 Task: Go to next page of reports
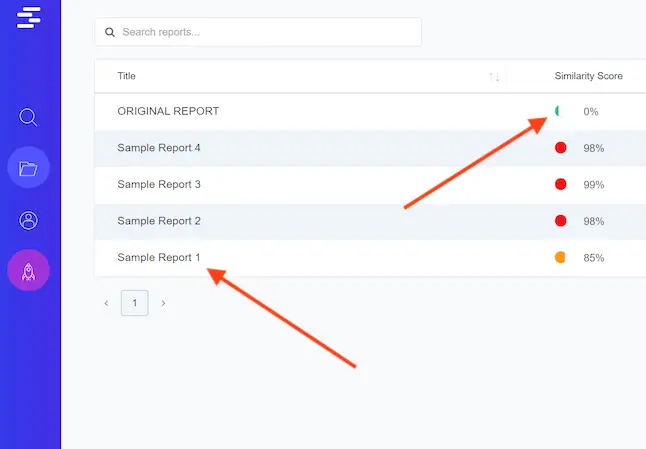(x=163, y=303)
